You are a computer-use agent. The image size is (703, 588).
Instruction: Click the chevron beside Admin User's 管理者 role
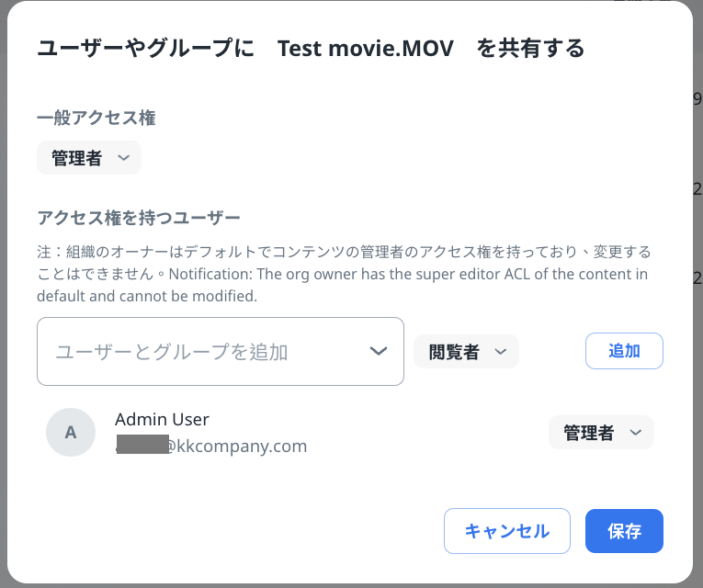[x=636, y=433]
